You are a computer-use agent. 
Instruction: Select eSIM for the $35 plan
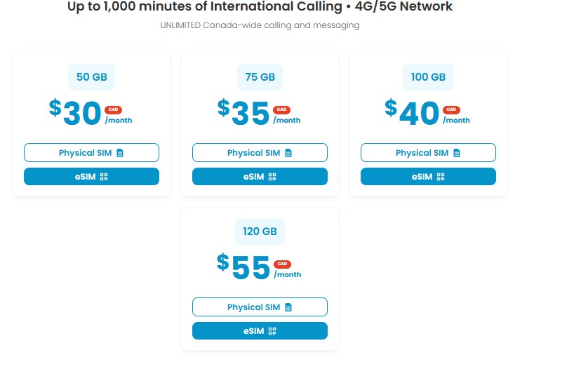[x=253, y=177]
